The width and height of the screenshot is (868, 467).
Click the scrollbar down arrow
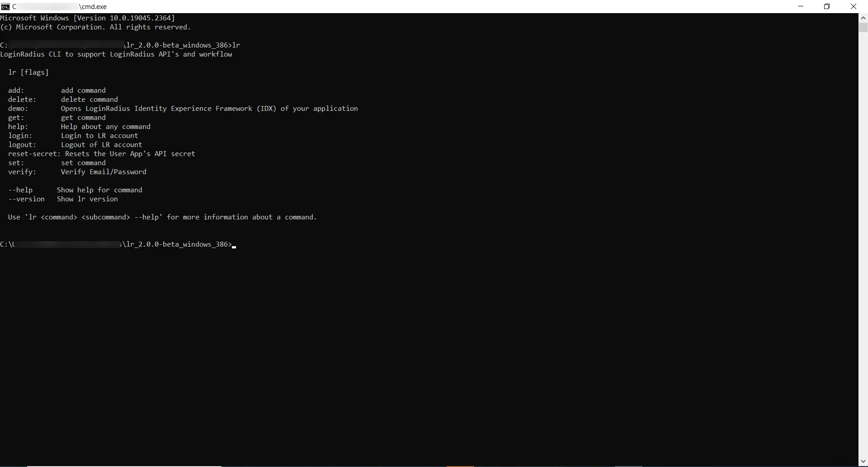[863, 461]
